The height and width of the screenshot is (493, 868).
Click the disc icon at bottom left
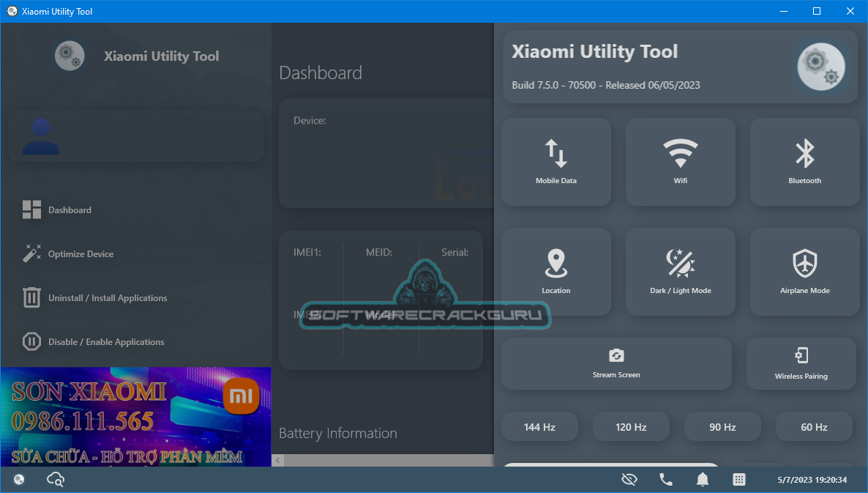click(19, 479)
